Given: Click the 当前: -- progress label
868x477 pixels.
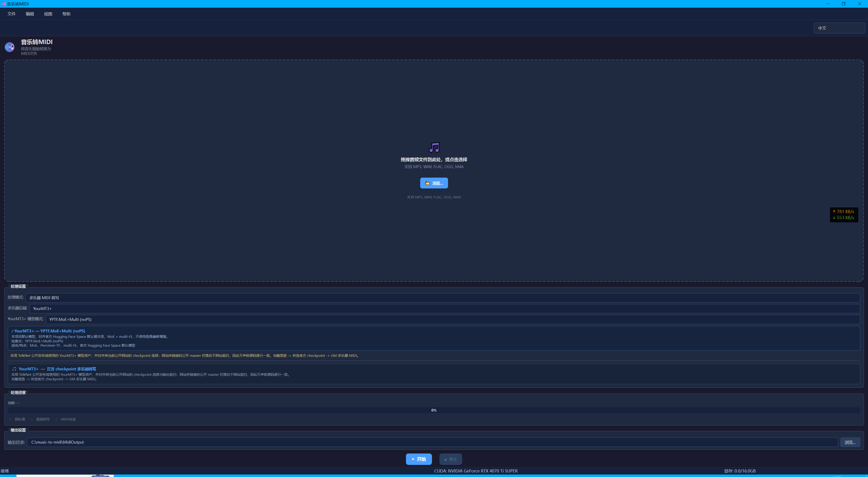Looking at the screenshot, I should [x=14, y=403].
